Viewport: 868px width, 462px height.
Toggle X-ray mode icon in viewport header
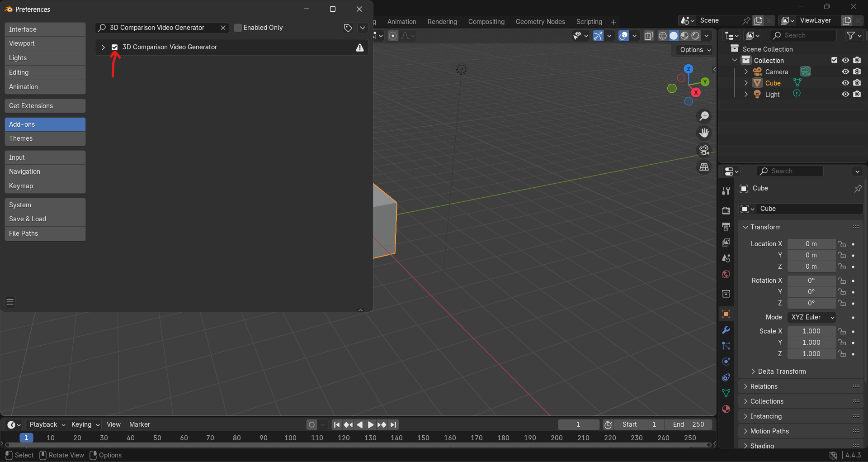648,36
